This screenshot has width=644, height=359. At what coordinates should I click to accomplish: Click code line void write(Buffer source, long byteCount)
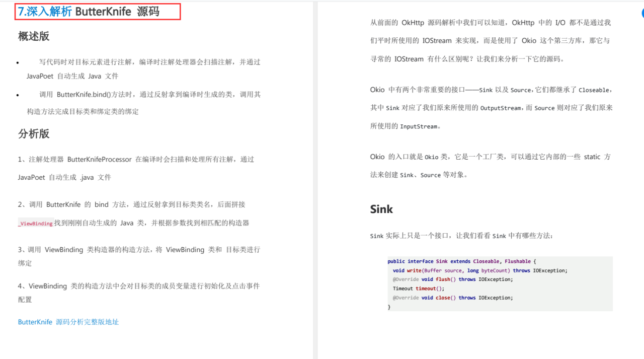coord(480,270)
